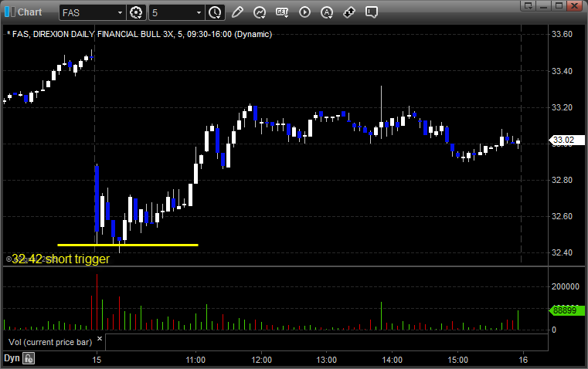Click the 13:00 time axis label
588x369 pixels.
tap(327, 360)
